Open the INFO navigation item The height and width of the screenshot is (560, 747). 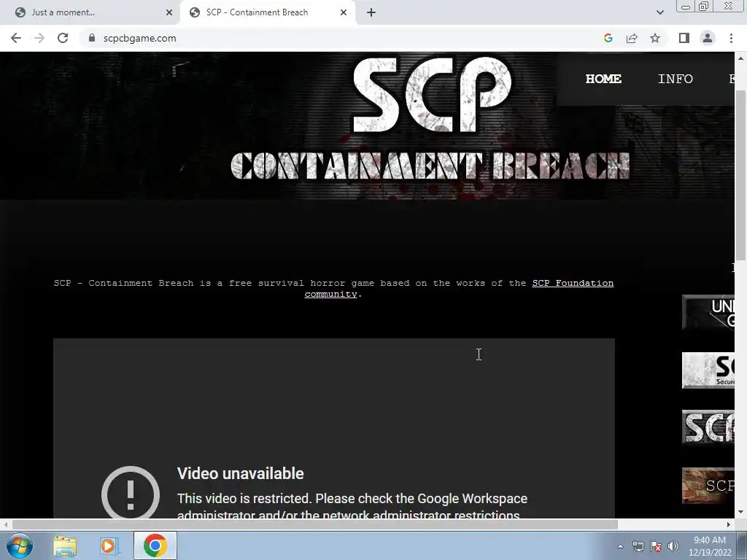click(x=675, y=79)
